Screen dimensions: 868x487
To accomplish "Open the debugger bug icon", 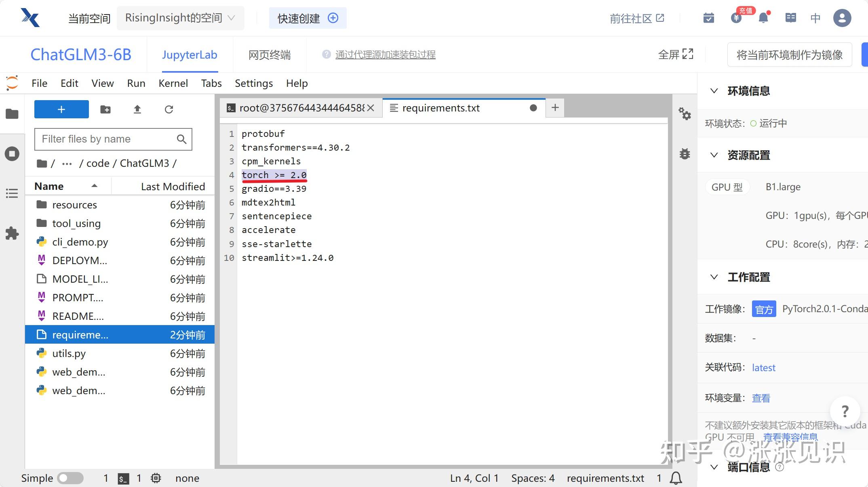I will tap(685, 154).
